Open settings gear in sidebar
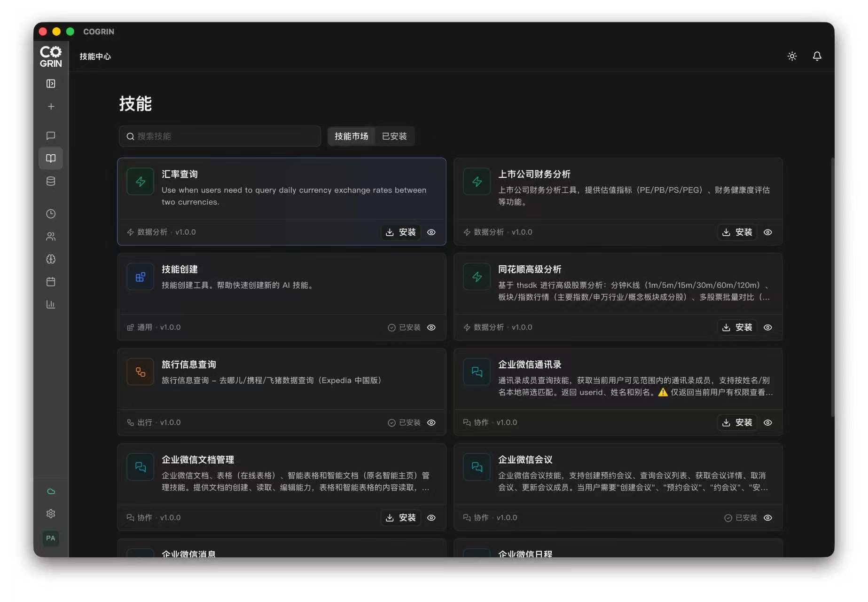The height and width of the screenshot is (602, 868). pos(51,514)
